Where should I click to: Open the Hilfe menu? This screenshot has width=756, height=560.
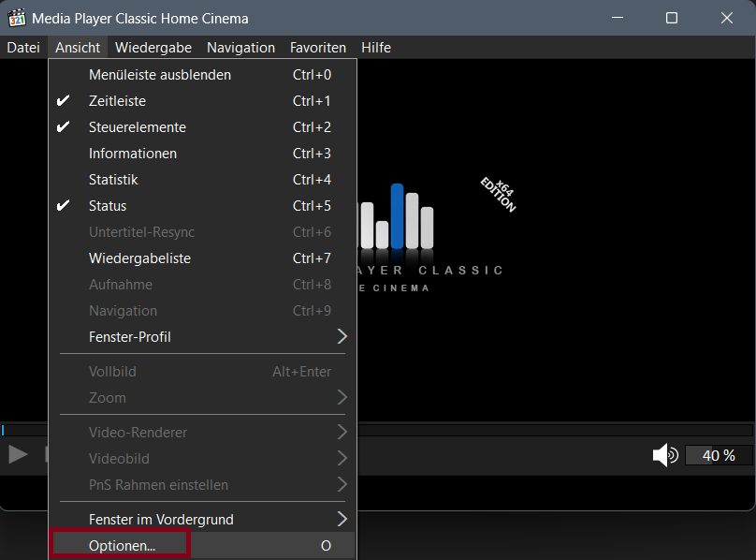point(376,48)
